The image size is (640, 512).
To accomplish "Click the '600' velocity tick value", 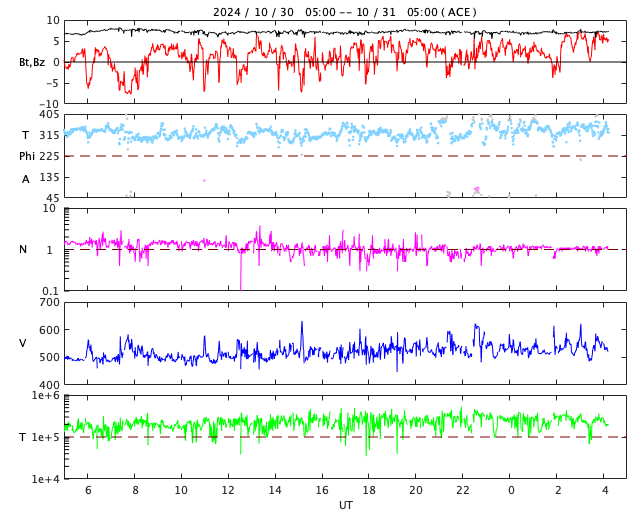I will 49,330.
